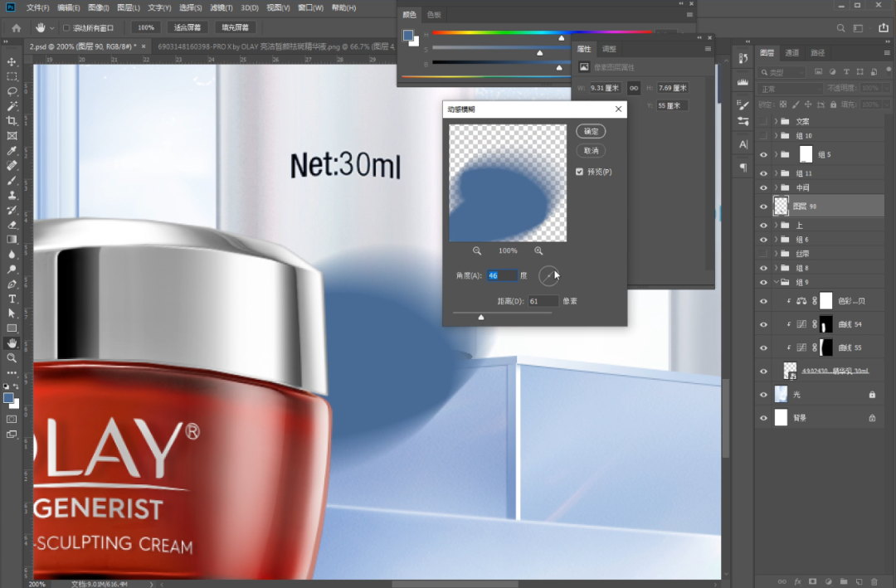Expand the 组 6 group
Image resolution: width=896 pixels, height=588 pixels.
pos(776,240)
